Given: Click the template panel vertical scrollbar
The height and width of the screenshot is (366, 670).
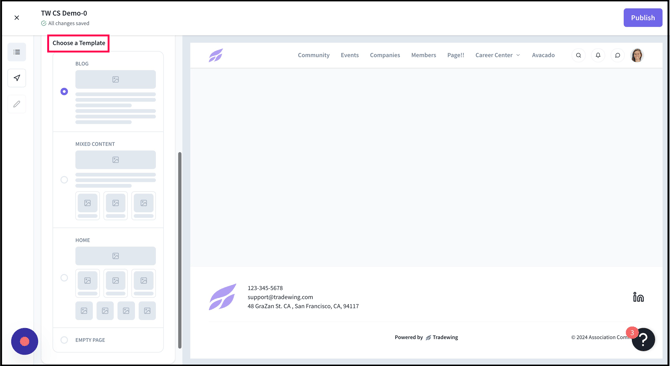Looking at the screenshot, I should [179, 250].
